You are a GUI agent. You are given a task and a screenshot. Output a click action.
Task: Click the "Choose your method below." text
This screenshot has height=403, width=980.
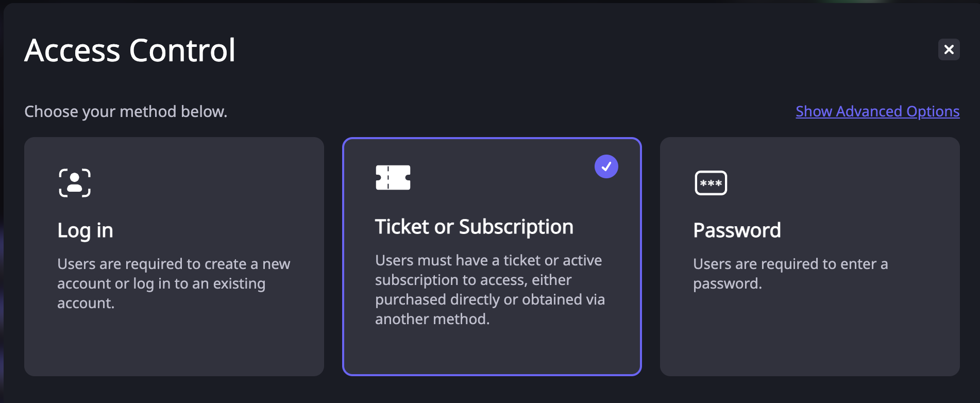[x=126, y=111]
